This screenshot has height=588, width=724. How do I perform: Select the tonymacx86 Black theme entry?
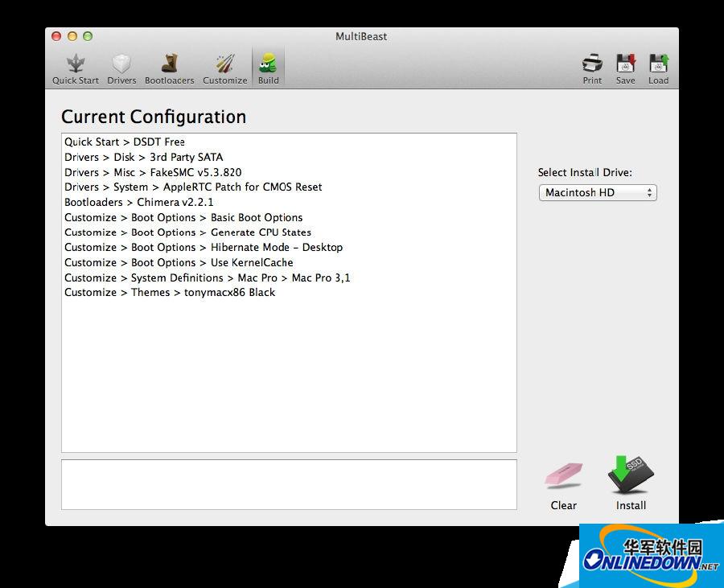pyautogui.click(x=170, y=292)
